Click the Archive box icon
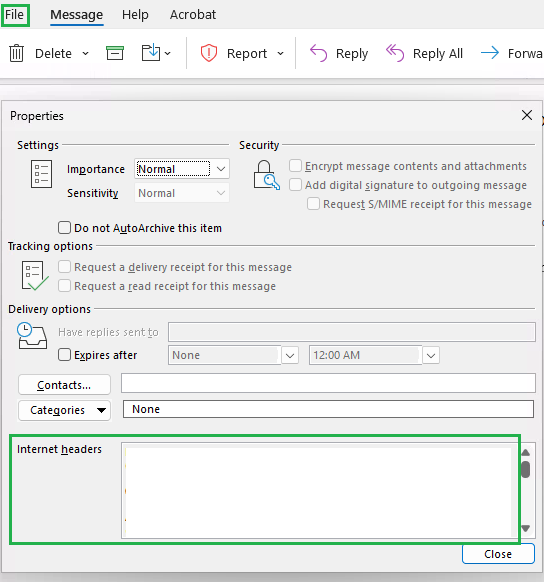 [115, 53]
